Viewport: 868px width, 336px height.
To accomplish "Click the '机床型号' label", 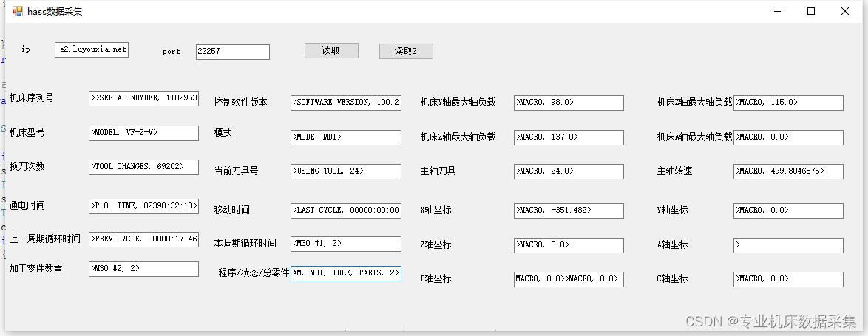I will pyautogui.click(x=27, y=132).
